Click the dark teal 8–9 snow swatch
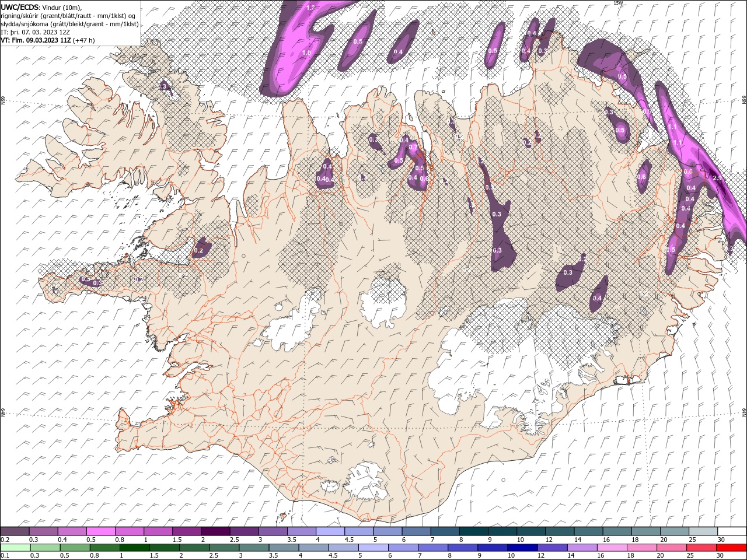Screen dimensions: 747x560 click(x=473, y=531)
